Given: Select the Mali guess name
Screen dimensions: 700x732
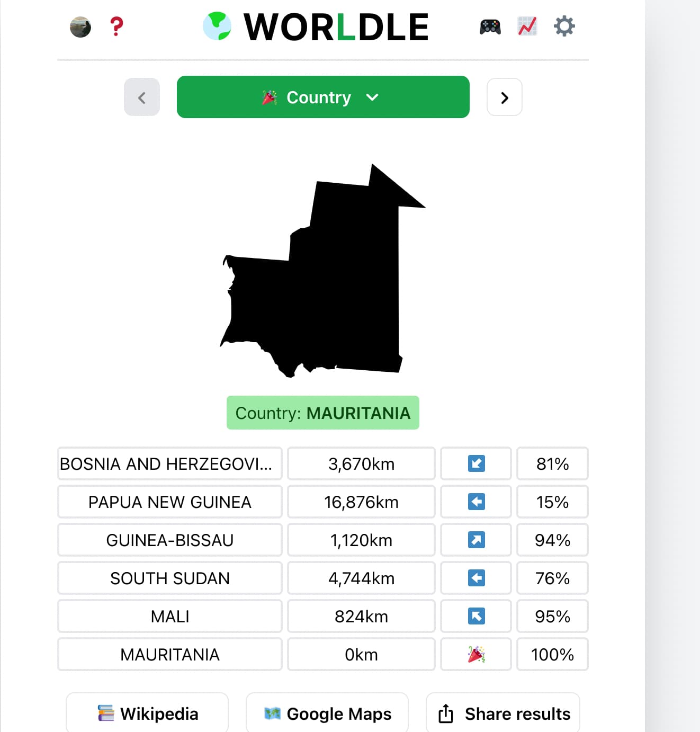Looking at the screenshot, I should pyautogui.click(x=170, y=617).
